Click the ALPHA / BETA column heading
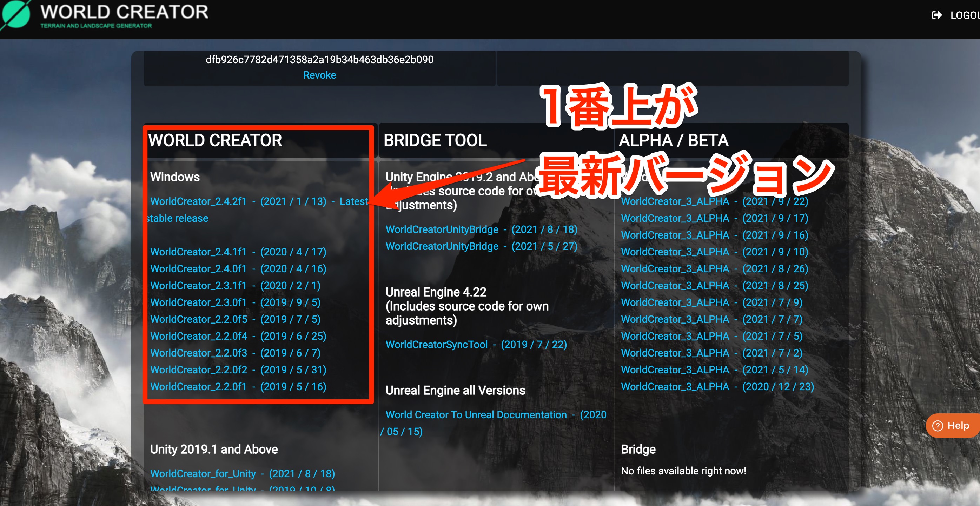 click(x=673, y=140)
